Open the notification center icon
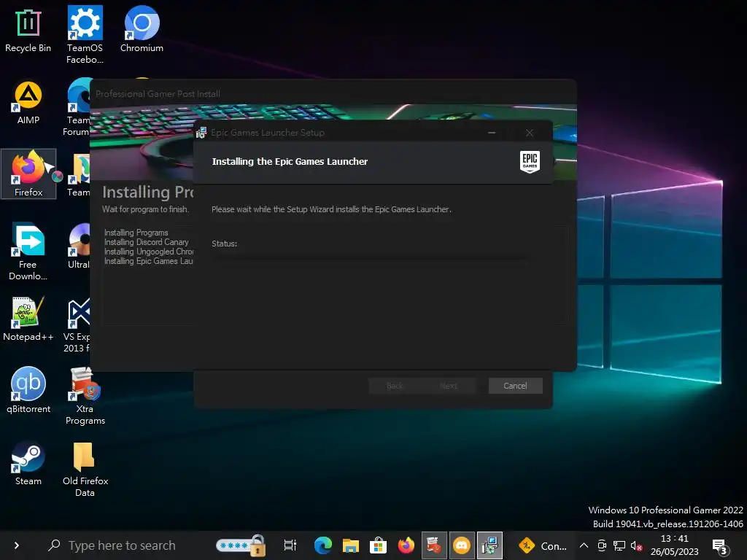Image resolution: width=747 pixels, height=560 pixels. click(x=720, y=546)
